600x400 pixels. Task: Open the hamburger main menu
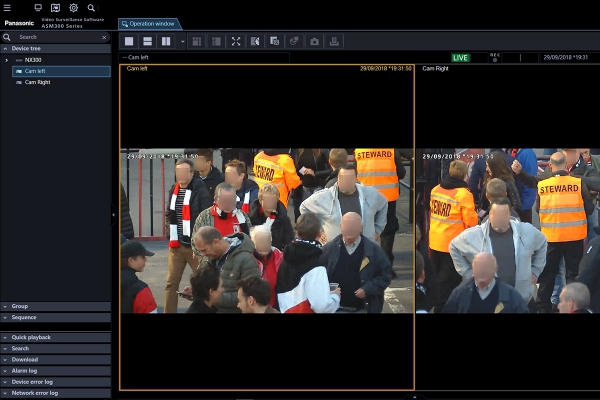pos(7,8)
